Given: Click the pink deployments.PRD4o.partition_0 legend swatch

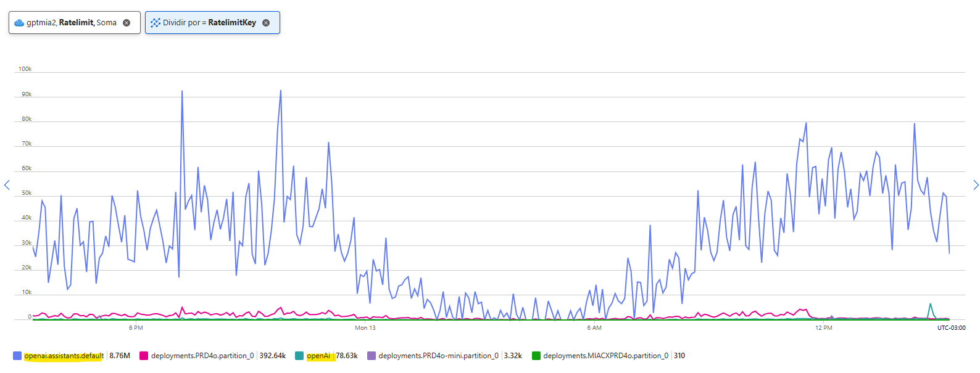Looking at the screenshot, I should 144,356.
